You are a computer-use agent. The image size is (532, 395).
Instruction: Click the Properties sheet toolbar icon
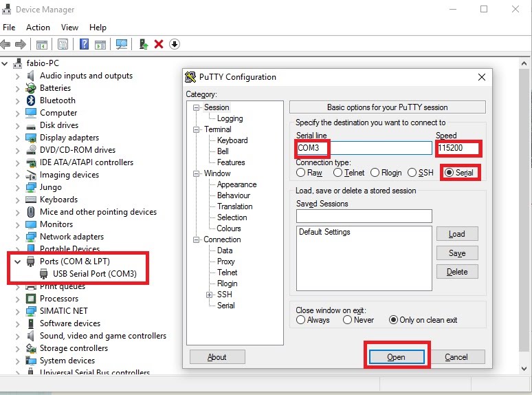[x=63, y=44]
